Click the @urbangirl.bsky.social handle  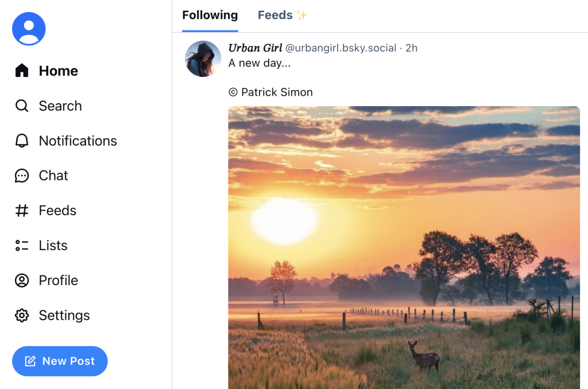coord(341,48)
